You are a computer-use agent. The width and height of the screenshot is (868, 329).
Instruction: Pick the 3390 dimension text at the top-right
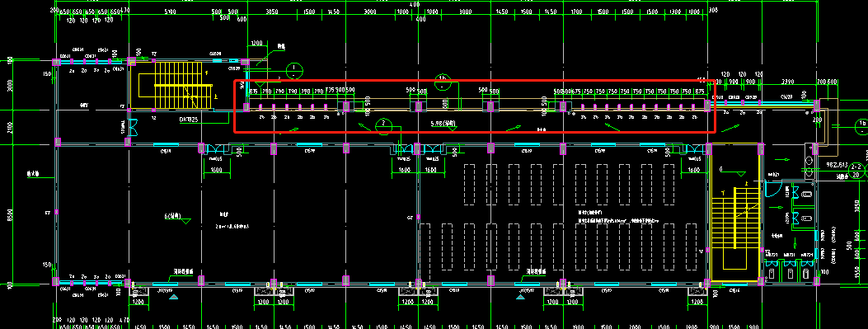788,82
